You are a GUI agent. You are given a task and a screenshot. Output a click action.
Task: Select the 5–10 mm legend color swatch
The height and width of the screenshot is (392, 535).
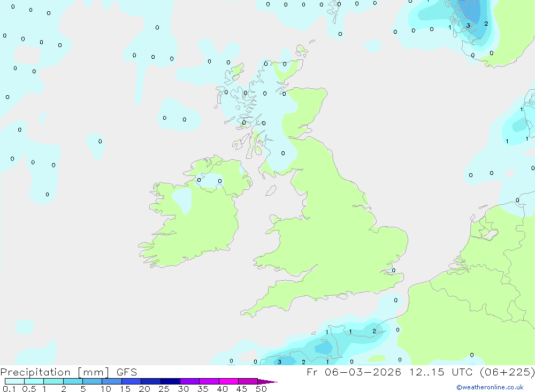click(92, 381)
